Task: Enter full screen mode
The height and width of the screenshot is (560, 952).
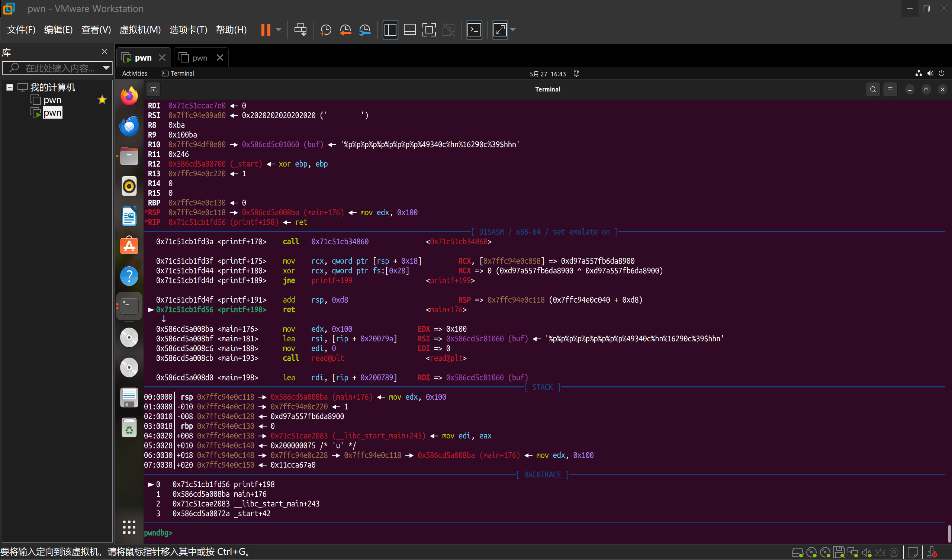Action: (429, 29)
